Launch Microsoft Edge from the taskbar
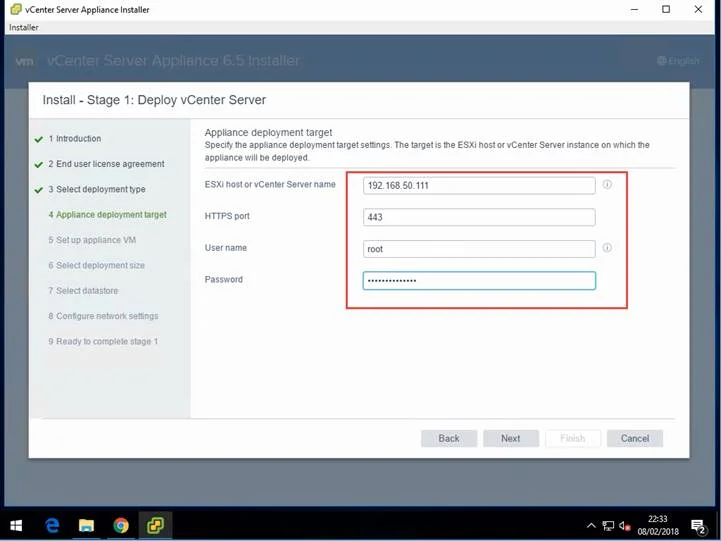The height and width of the screenshot is (541, 721). coord(52,525)
